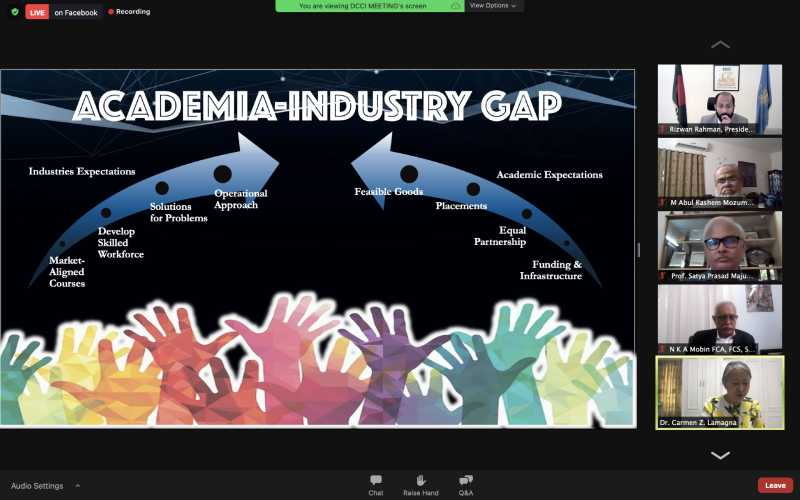The image size is (800, 500).
Task: Open the Chat panel
Action: pos(376,484)
